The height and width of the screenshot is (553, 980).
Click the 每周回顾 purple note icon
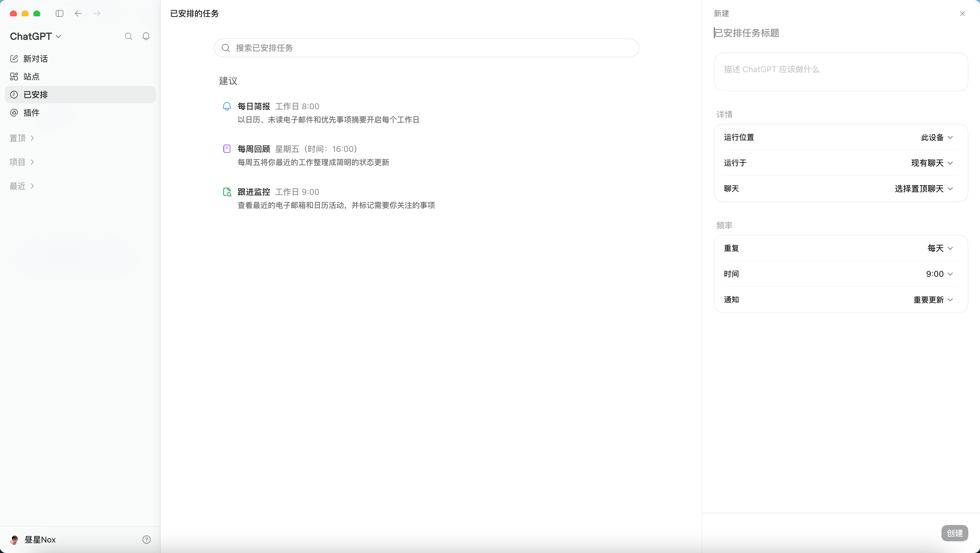point(227,149)
